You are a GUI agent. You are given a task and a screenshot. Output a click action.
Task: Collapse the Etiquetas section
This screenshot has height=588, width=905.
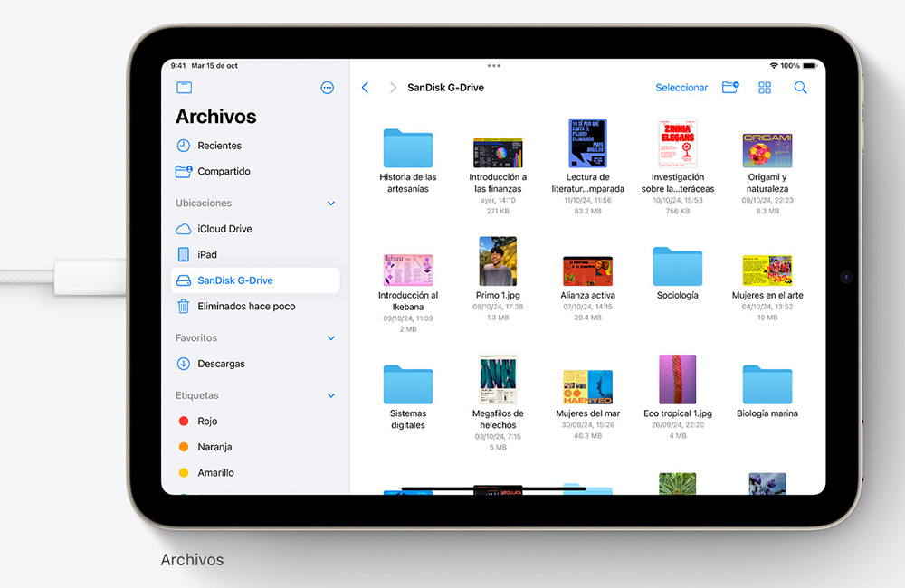(x=330, y=396)
